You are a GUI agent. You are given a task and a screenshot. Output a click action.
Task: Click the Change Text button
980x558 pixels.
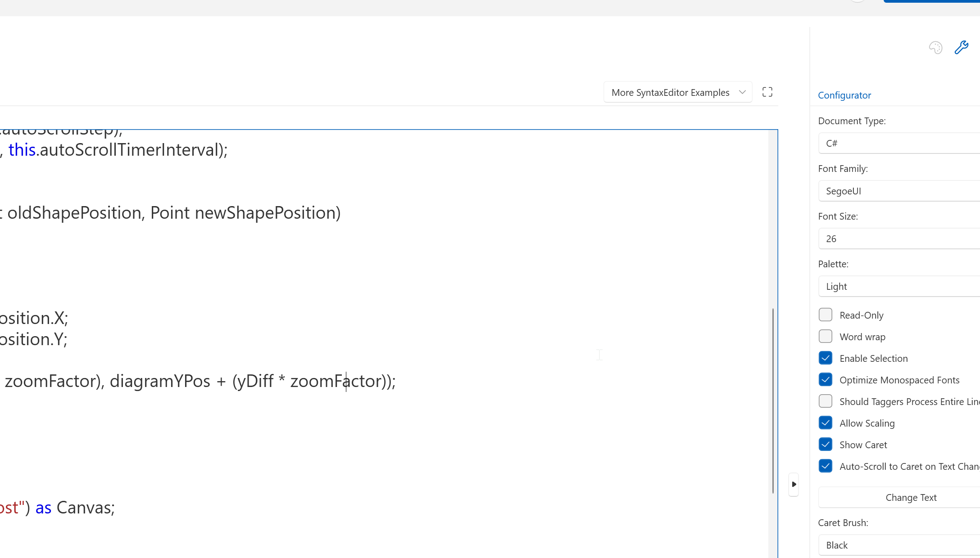(x=911, y=498)
